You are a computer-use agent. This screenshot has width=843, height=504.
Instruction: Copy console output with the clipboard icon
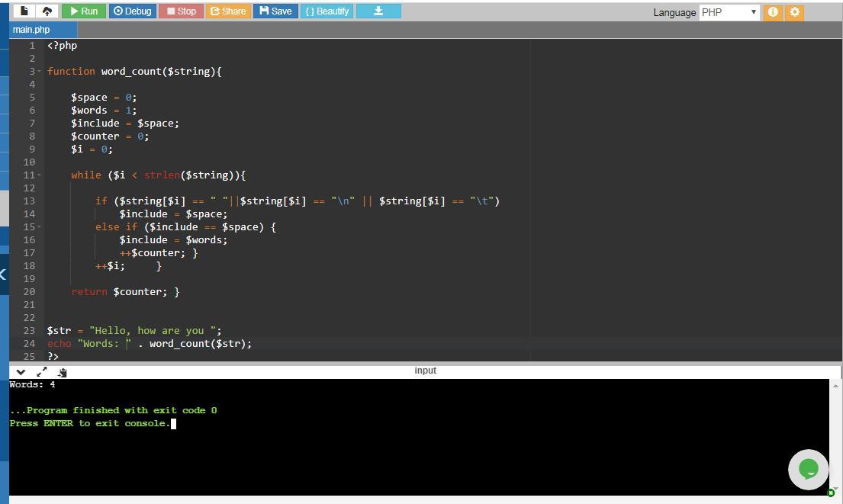click(63, 372)
